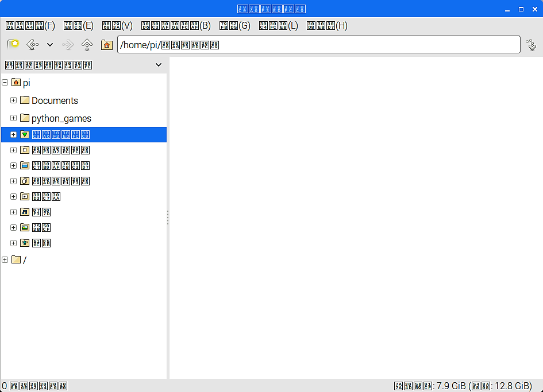This screenshot has height=392, width=543.
Task: Expand the python_games folder tree node
Action: [x=13, y=118]
